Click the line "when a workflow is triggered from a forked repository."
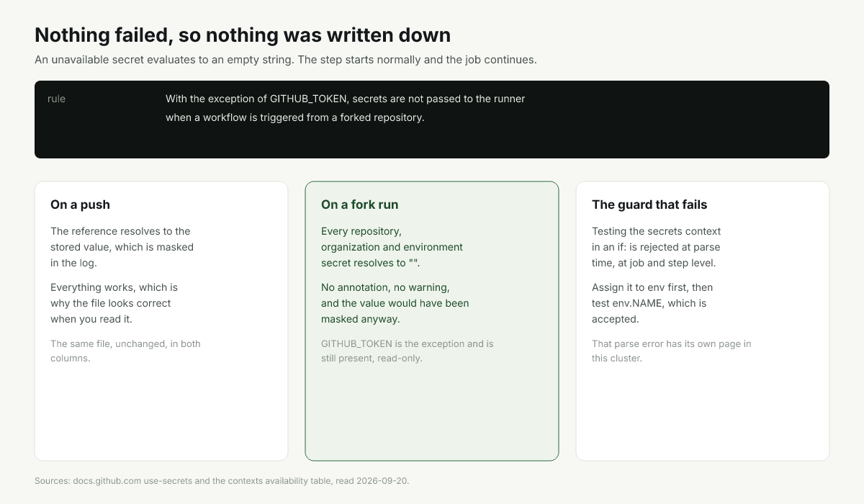Viewport: 864px width, 504px height. click(x=295, y=117)
